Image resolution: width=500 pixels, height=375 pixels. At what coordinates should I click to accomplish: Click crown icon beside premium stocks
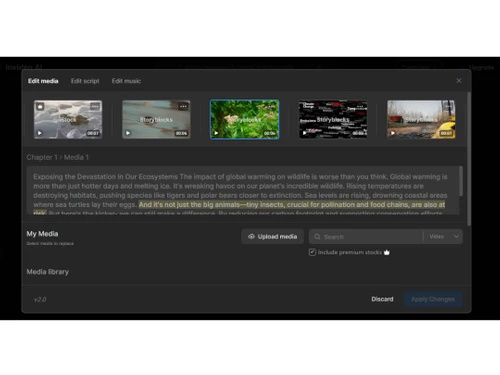(x=387, y=252)
